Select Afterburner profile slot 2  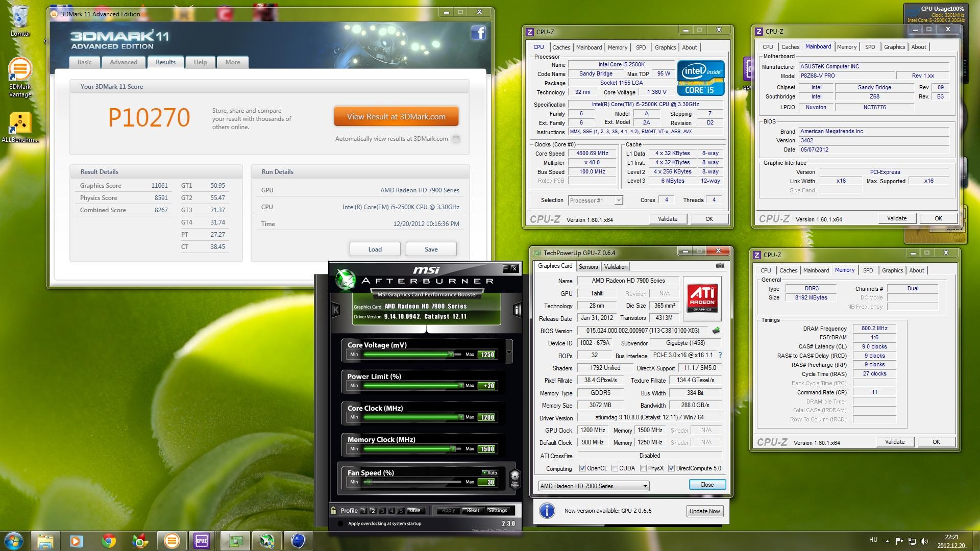[x=373, y=511]
